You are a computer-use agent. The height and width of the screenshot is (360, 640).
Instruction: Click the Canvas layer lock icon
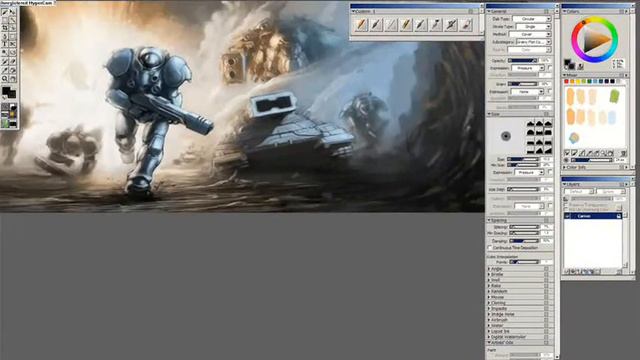pyautogui.click(x=619, y=216)
